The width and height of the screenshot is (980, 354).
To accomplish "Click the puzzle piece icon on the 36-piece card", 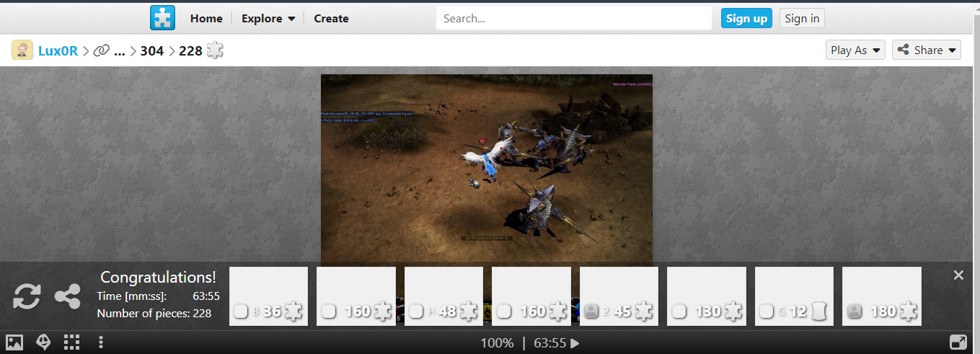I will pyautogui.click(x=293, y=311).
